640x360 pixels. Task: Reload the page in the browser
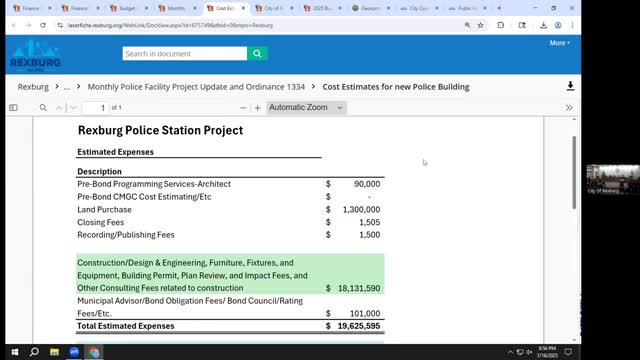coord(43,25)
